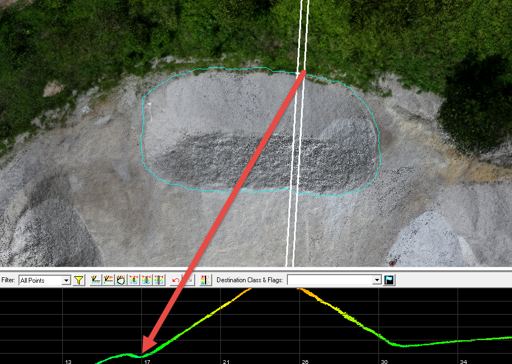Screen dimensions: 512x364
Task: Click the green profile curve at the arrowhead
Action: [143, 356]
